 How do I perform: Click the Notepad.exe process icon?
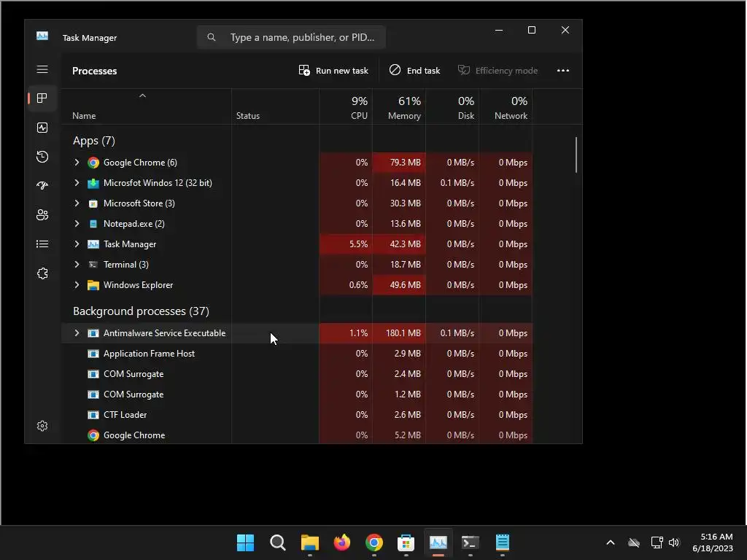click(93, 224)
